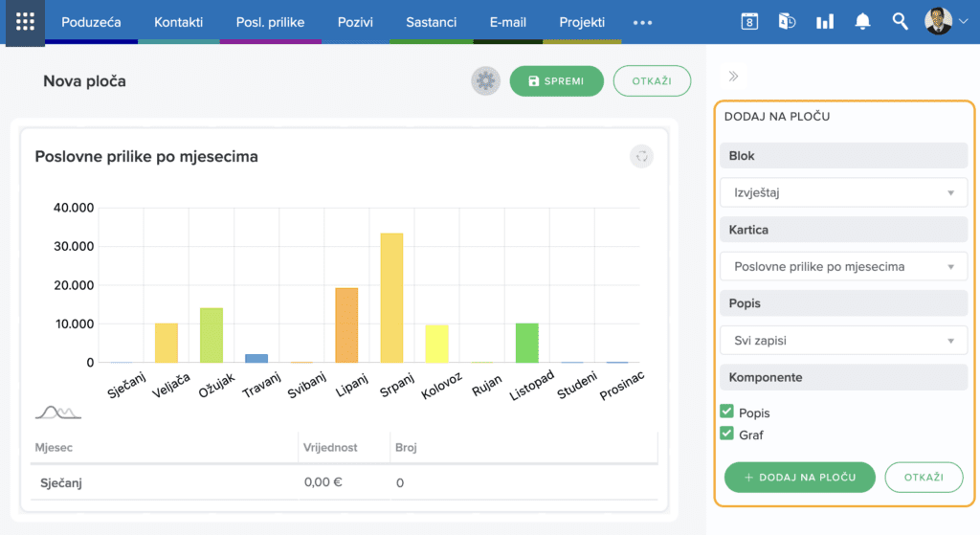Open the notifications bell

(x=862, y=22)
